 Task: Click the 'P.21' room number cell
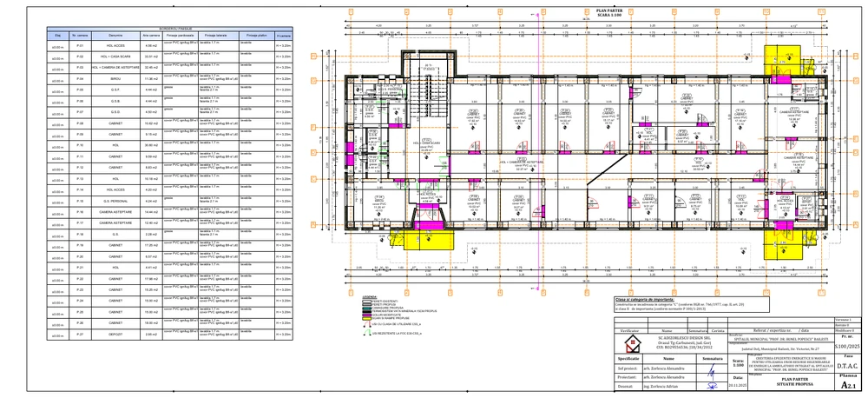pos(80,268)
